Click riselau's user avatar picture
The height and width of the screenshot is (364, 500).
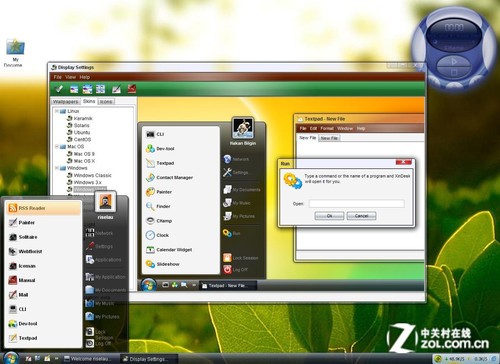coord(105,202)
